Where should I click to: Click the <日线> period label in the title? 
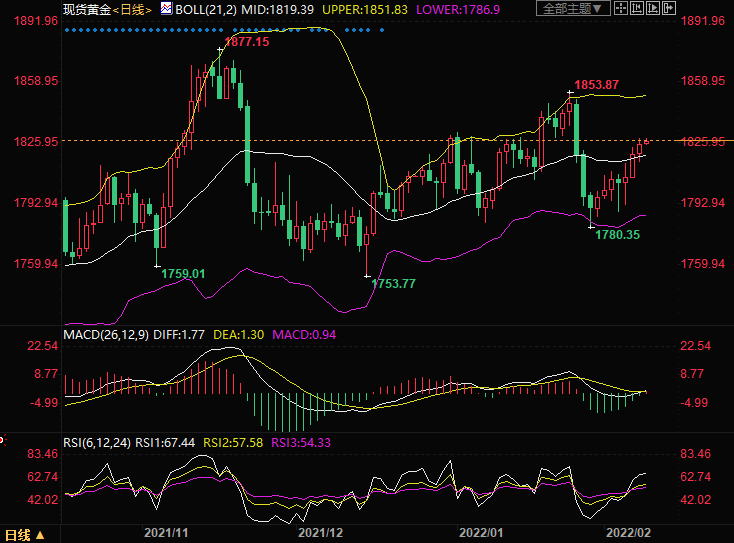(131, 9)
